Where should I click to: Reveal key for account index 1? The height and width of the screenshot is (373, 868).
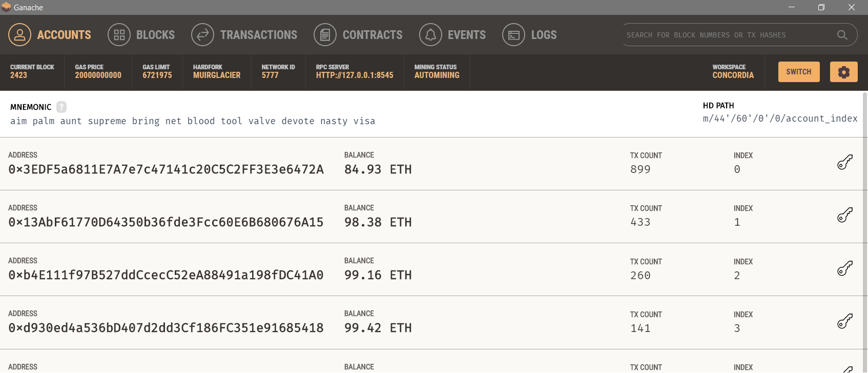[844, 215]
